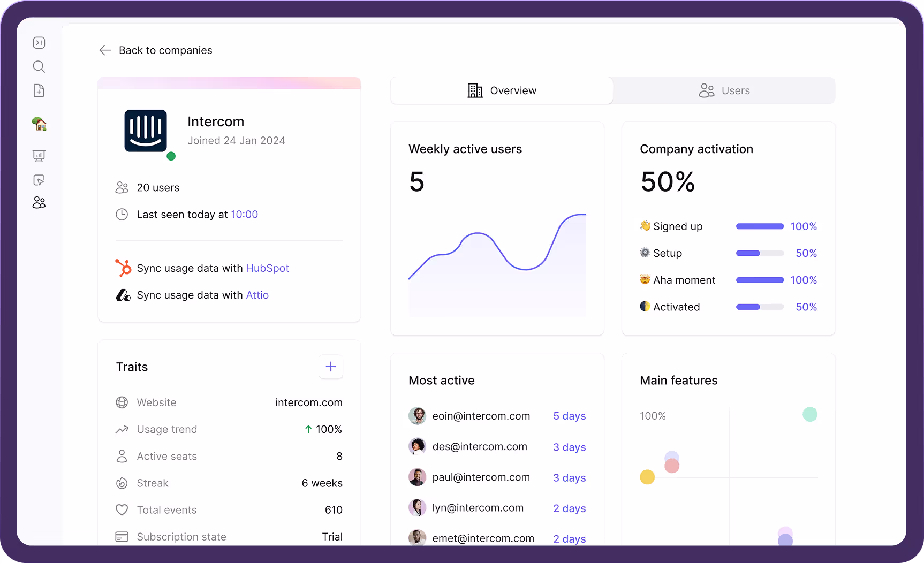Open the home tree-house sidebar icon
This screenshot has height=563, width=924.
(x=39, y=124)
